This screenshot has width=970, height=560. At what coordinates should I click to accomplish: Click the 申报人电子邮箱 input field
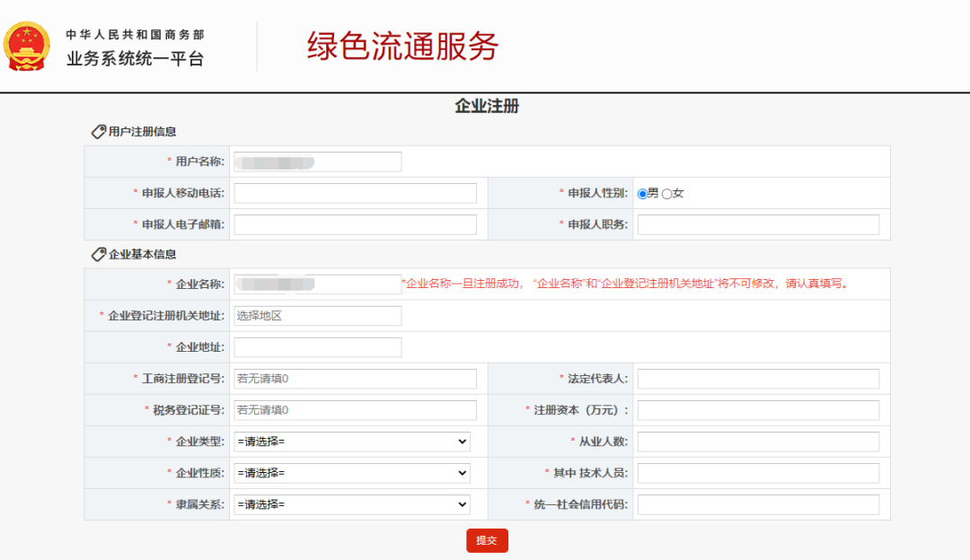355,223
